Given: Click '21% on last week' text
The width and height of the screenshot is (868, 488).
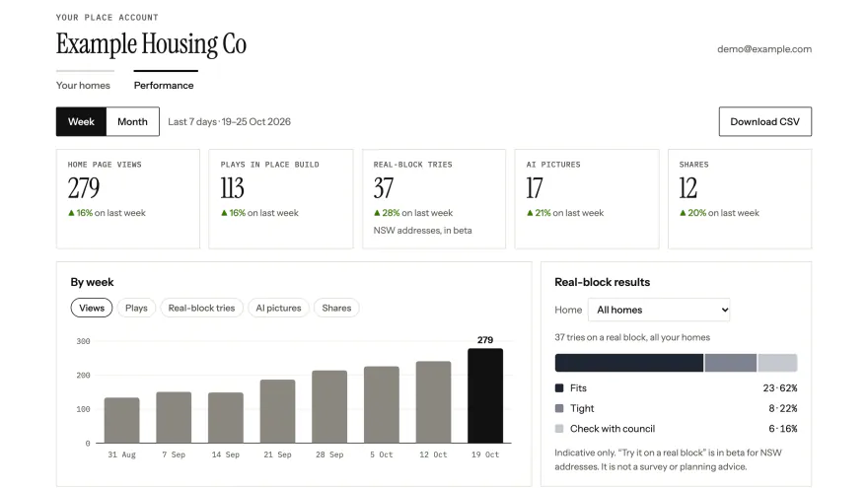Looking at the screenshot, I should (565, 213).
